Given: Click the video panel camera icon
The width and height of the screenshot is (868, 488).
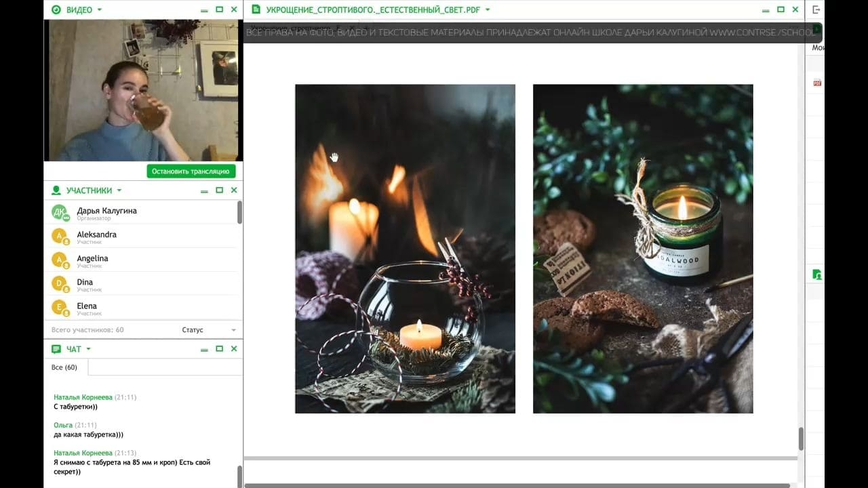Looking at the screenshot, I should [x=56, y=9].
